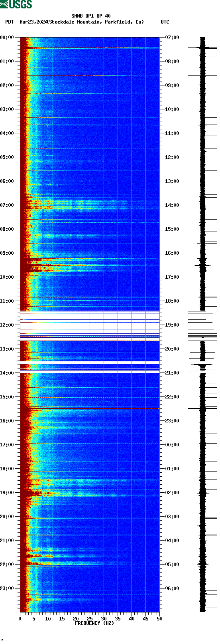220x644 pixels.
Task: Click the UTC time label 03:00
Action: point(172,517)
